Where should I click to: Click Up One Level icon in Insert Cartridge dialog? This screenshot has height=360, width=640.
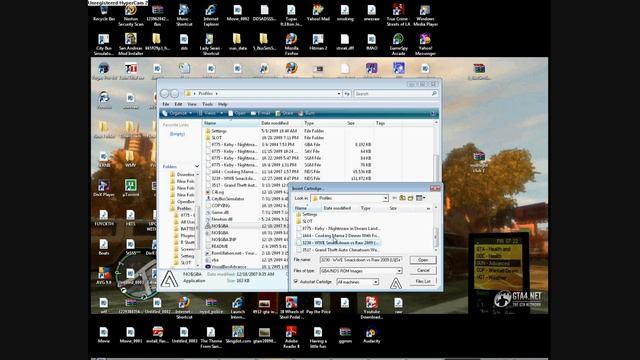click(x=402, y=198)
